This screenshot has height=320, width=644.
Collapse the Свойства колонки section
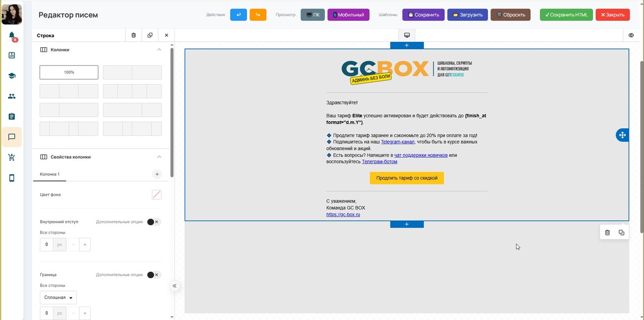(x=159, y=157)
